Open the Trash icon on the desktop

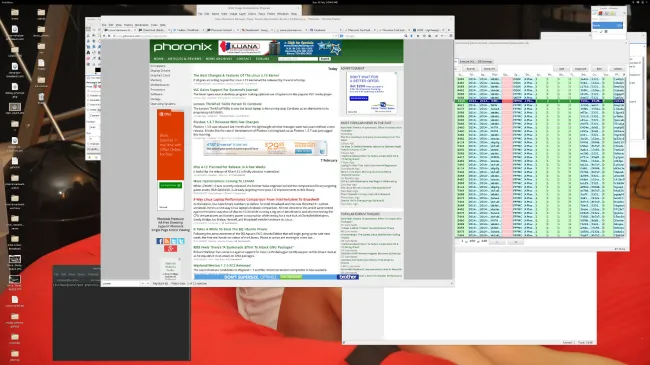(41, 98)
